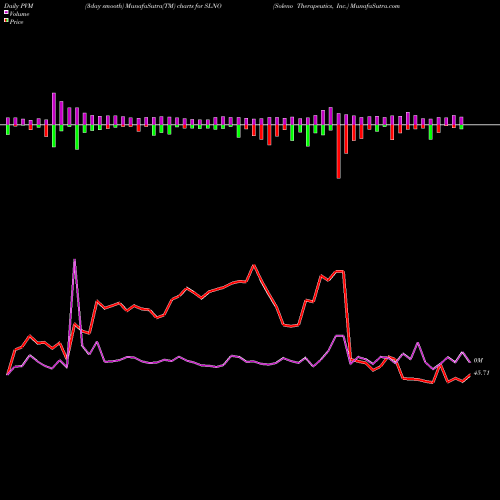Select the 'Price' legend label
Screen dimensions: 500x500
[16, 22]
